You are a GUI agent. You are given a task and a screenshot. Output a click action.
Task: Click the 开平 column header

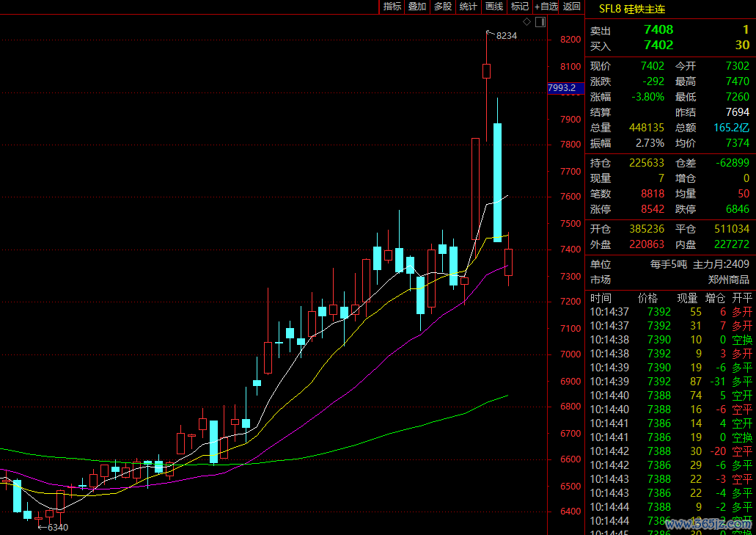point(742,298)
